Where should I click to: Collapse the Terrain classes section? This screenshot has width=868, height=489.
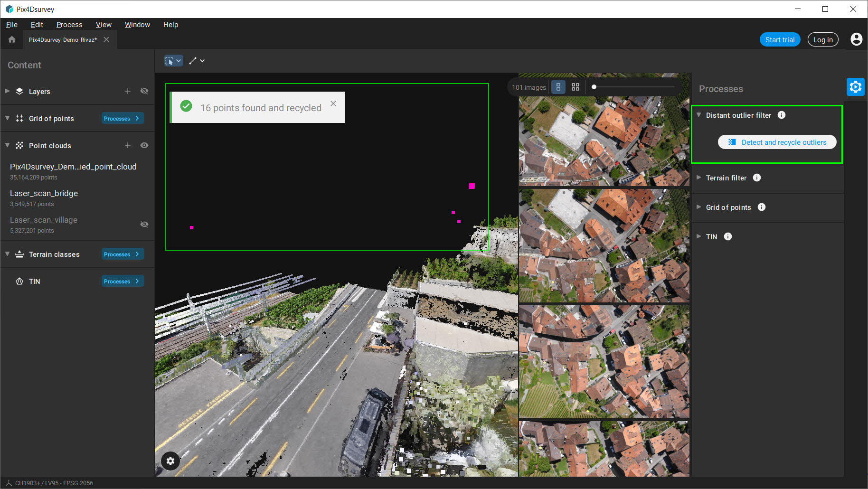point(7,254)
